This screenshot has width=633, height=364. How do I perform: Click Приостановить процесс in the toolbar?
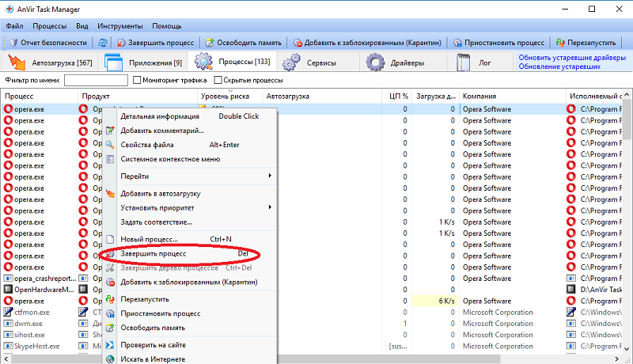[x=499, y=43]
